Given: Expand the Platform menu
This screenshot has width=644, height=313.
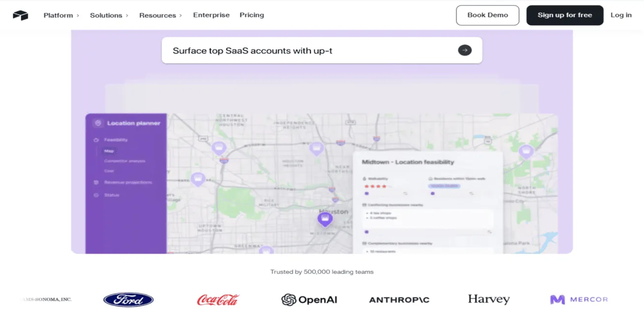Looking at the screenshot, I should pos(61,15).
